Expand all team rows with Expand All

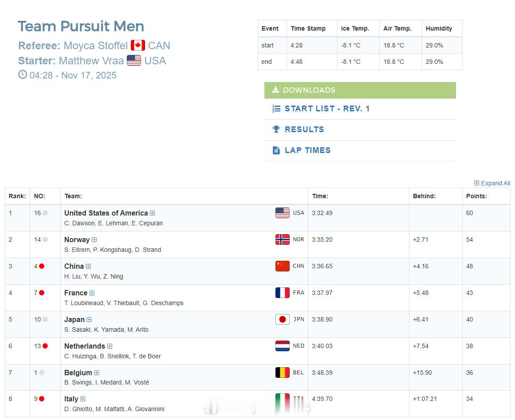tap(492, 183)
